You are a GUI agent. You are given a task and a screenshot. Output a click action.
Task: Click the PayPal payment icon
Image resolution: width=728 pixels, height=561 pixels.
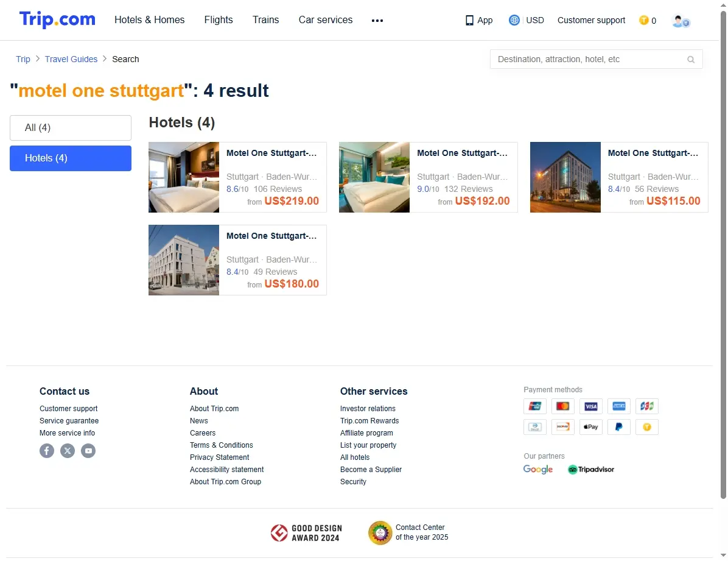pyautogui.click(x=619, y=426)
